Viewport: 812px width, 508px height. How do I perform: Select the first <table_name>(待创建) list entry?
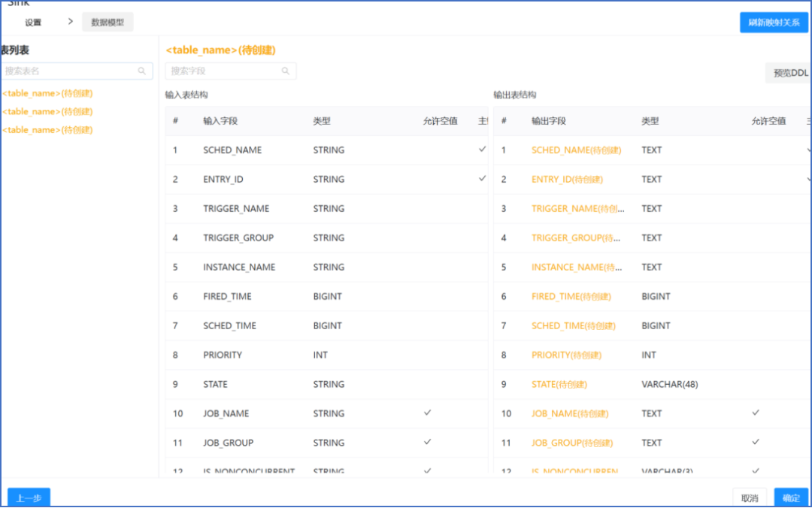coord(47,93)
